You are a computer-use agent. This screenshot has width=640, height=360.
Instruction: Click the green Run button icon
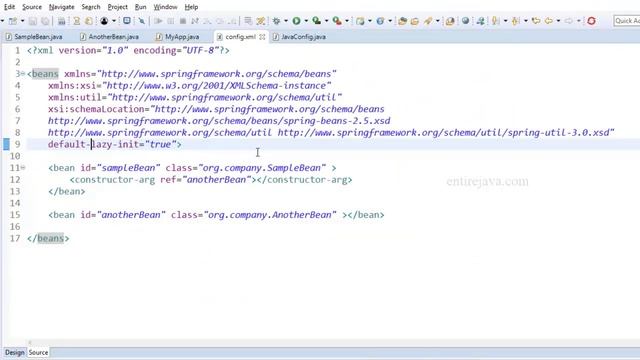pos(296,21)
